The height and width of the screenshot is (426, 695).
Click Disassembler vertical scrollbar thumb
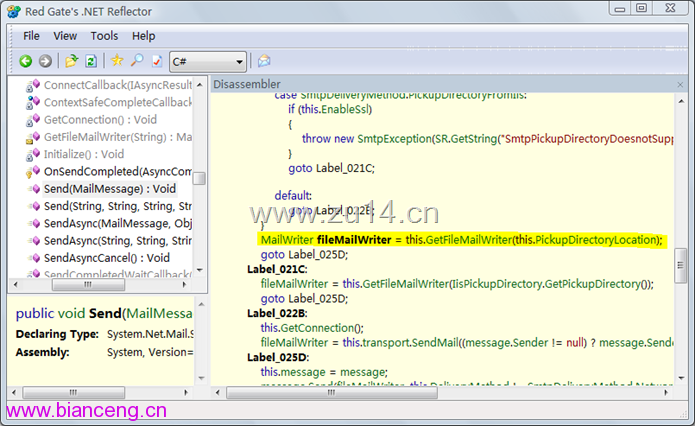(x=680, y=266)
